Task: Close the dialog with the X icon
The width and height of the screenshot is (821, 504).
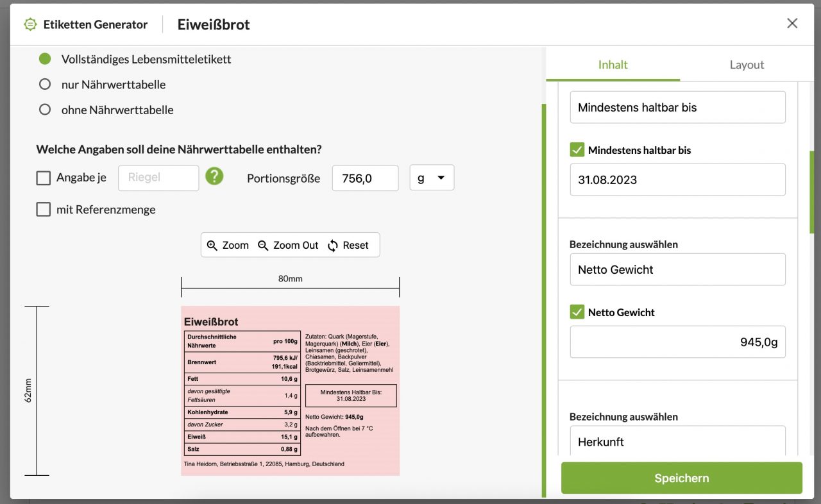Action: point(792,24)
